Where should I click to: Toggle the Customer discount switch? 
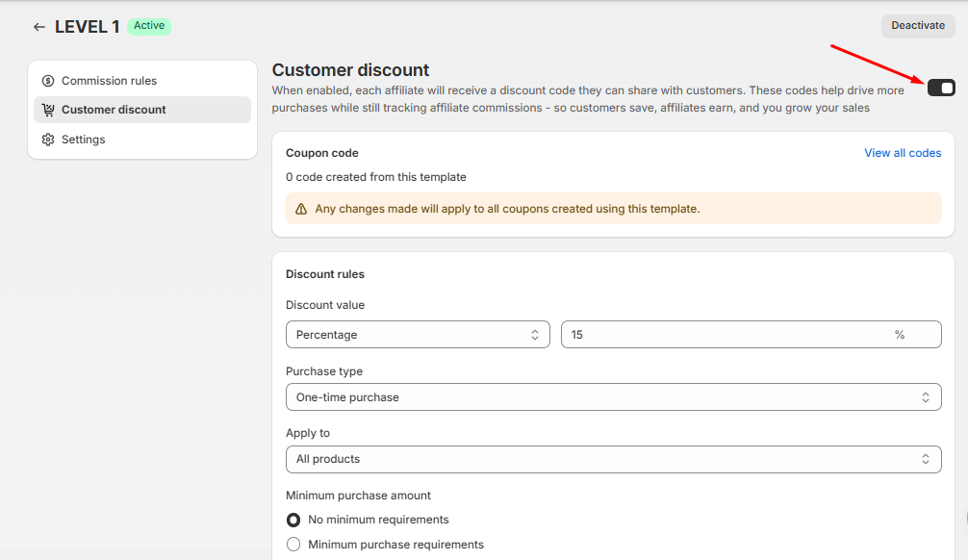[941, 89]
